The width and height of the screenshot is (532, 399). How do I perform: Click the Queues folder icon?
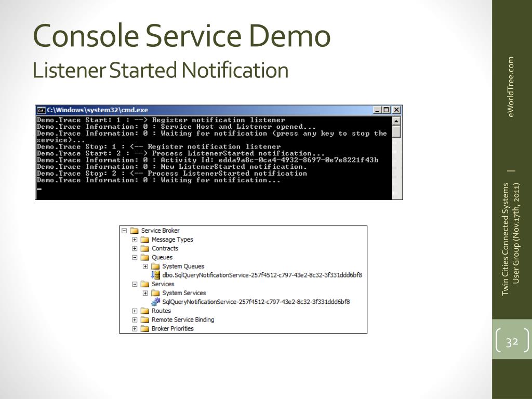coord(145,258)
